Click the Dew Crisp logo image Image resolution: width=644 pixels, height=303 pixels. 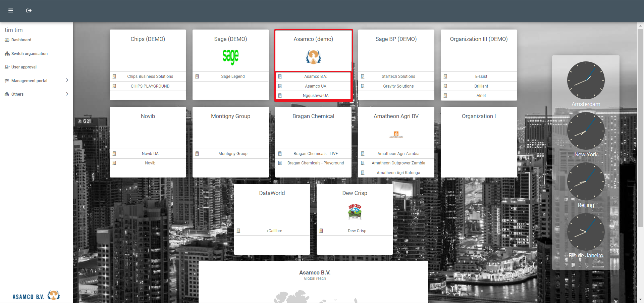point(355,211)
